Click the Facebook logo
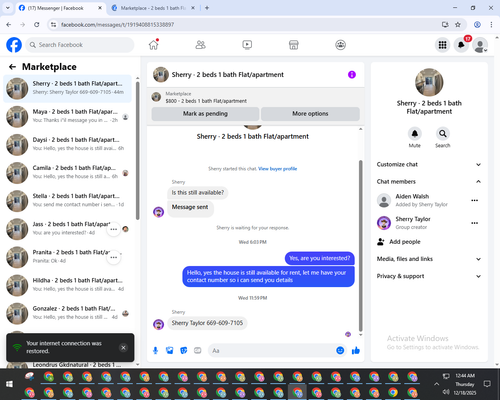500x400 pixels. (x=14, y=45)
